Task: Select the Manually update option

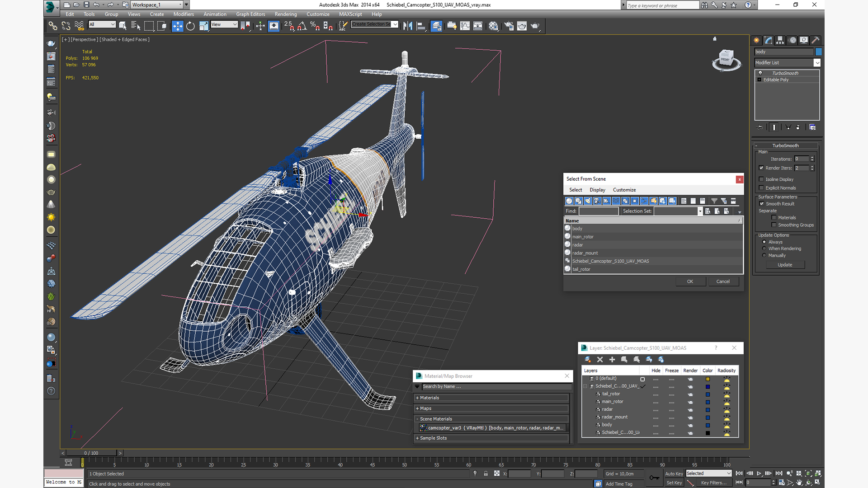Action: pos(764,255)
